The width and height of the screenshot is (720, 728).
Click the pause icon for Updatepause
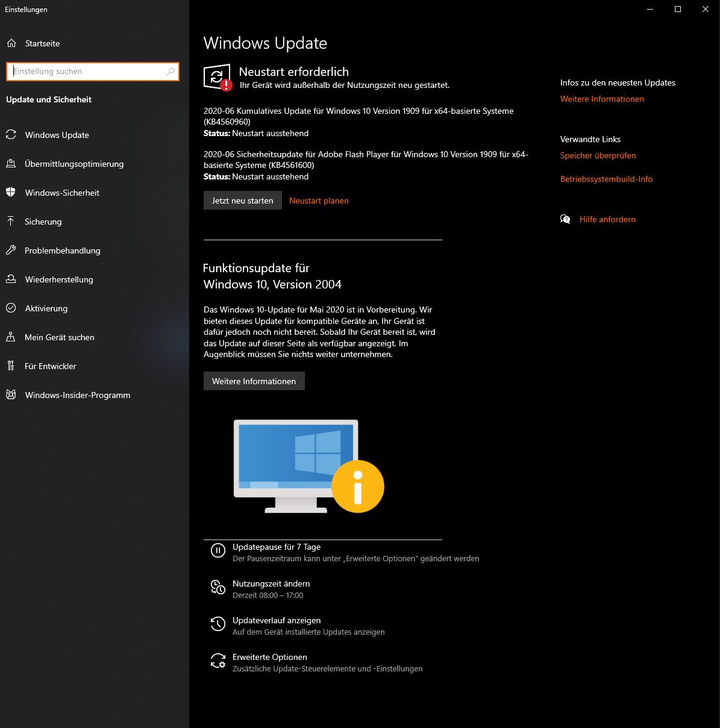coord(218,550)
